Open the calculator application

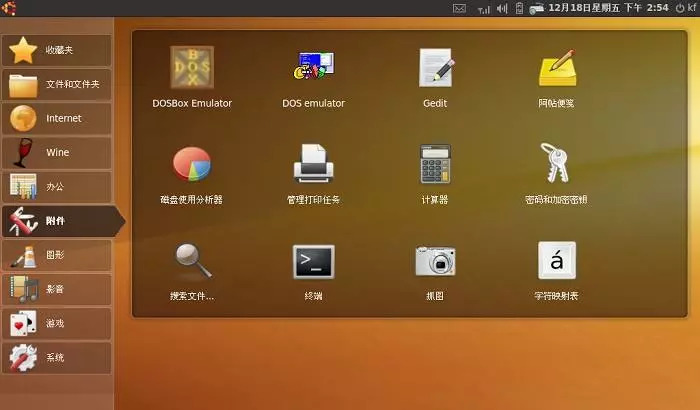coord(435,164)
